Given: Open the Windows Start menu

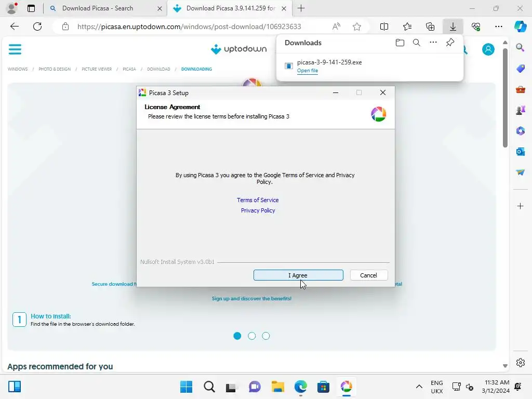Looking at the screenshot, I should point(186,387).
